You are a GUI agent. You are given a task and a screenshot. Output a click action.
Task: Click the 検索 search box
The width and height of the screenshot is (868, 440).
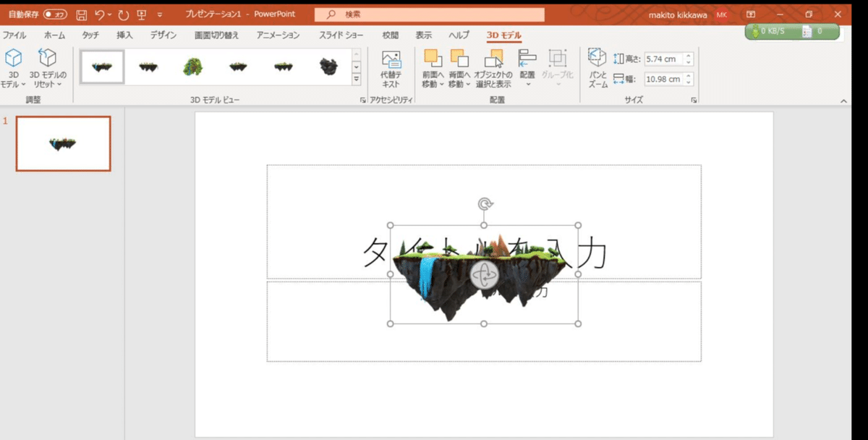coord(429,14)
